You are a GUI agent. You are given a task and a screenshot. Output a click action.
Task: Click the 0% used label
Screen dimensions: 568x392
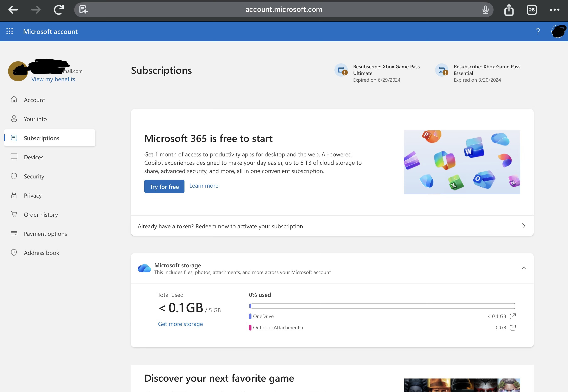(x=260, y=295)
